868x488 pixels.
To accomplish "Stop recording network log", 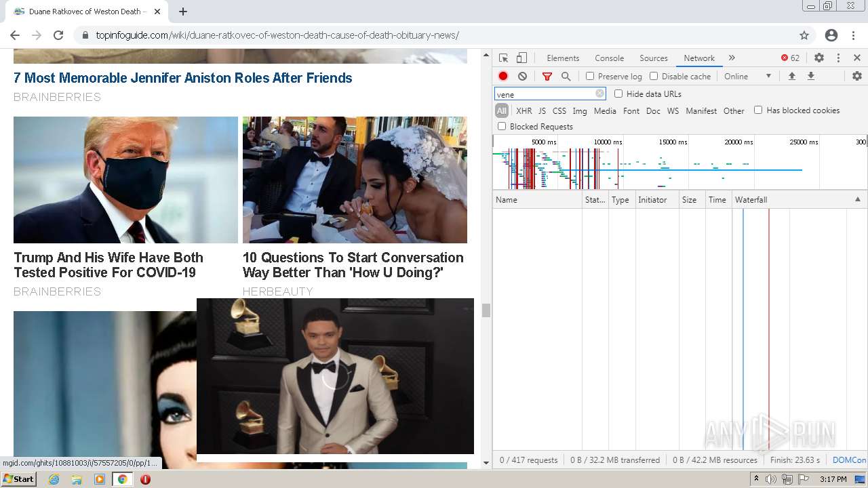I will pyautogui.click(x=503, y=77).
